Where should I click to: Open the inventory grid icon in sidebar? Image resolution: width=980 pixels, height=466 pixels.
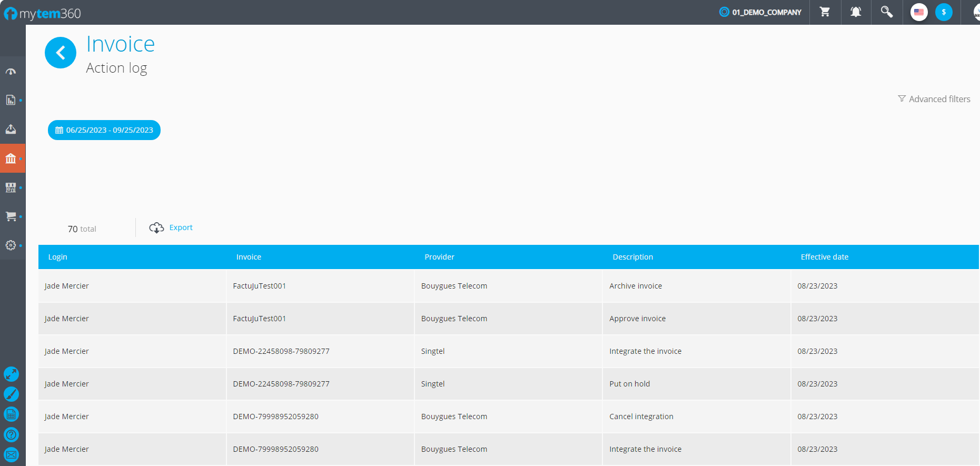pos(11,187)
